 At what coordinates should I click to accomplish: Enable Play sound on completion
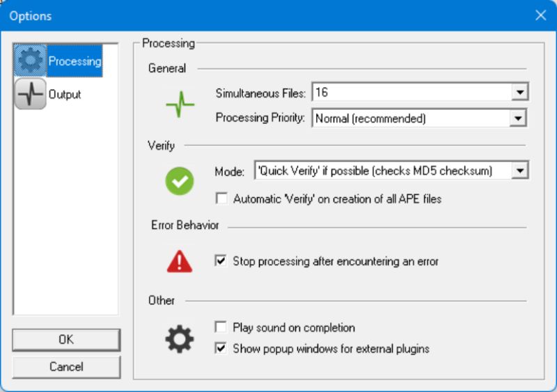(221, 327)
